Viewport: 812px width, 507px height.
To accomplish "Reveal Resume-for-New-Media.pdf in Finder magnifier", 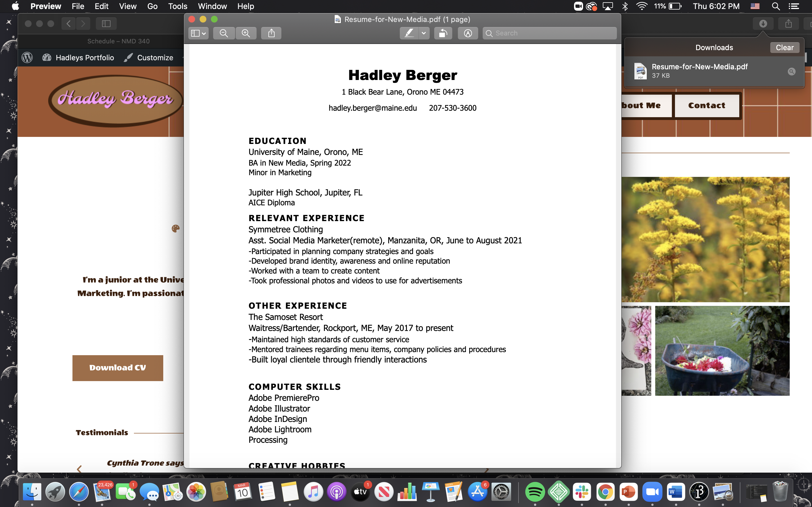I will (x=791, y=72).
